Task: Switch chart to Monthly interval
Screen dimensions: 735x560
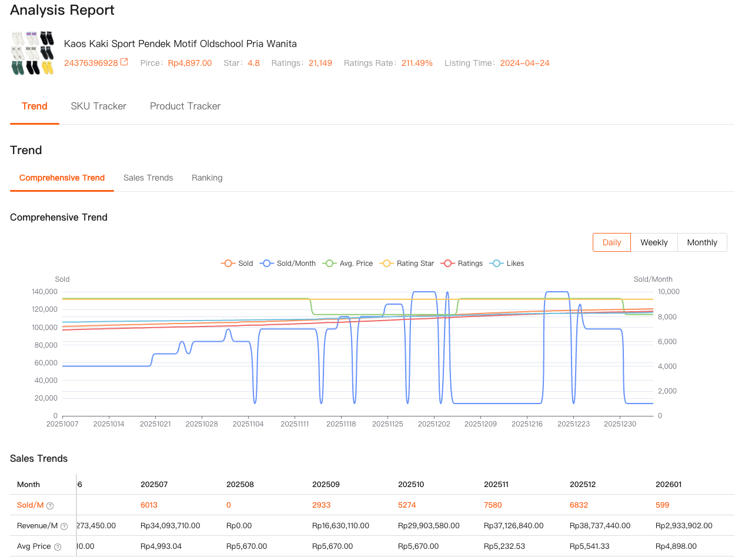Action: [702, 242]
